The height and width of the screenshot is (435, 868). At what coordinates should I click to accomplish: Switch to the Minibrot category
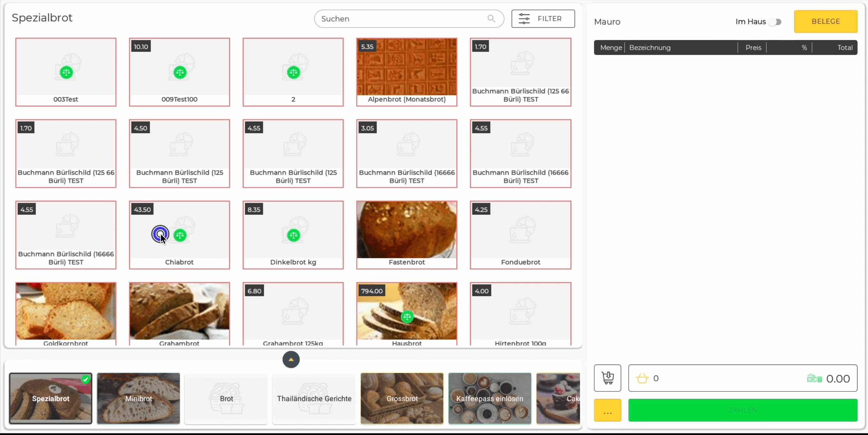pyautogui.click(x=138, y=398)
